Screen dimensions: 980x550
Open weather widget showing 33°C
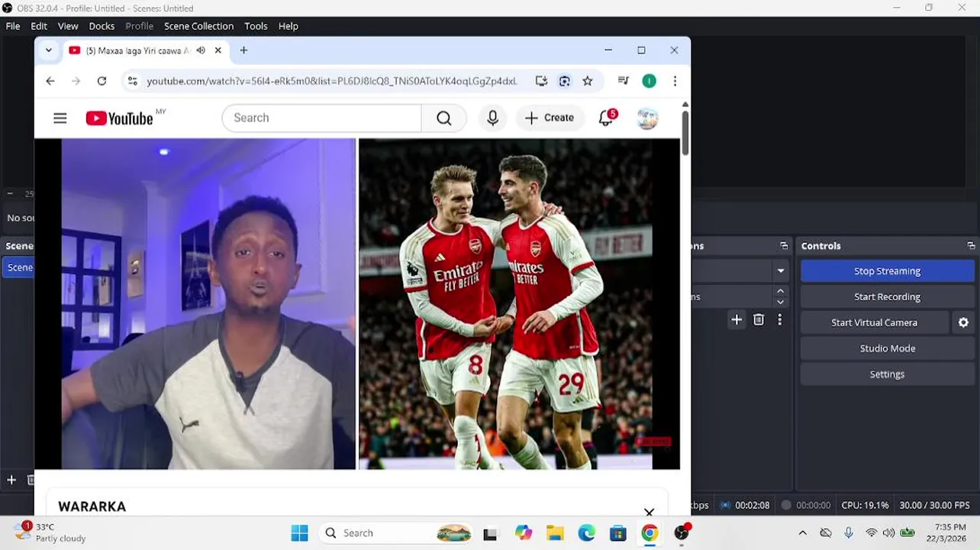click(x=50, y=532)
